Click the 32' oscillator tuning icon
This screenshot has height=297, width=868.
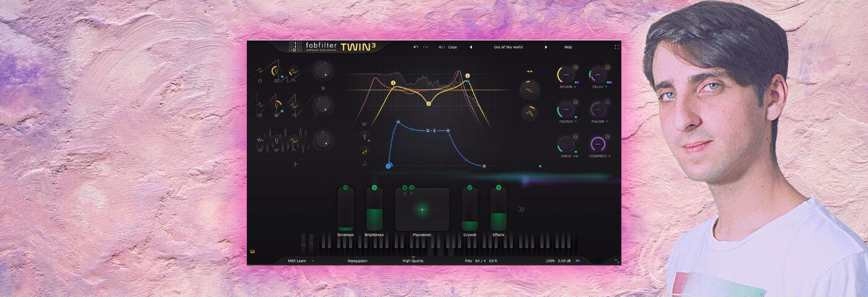[276, 72]
